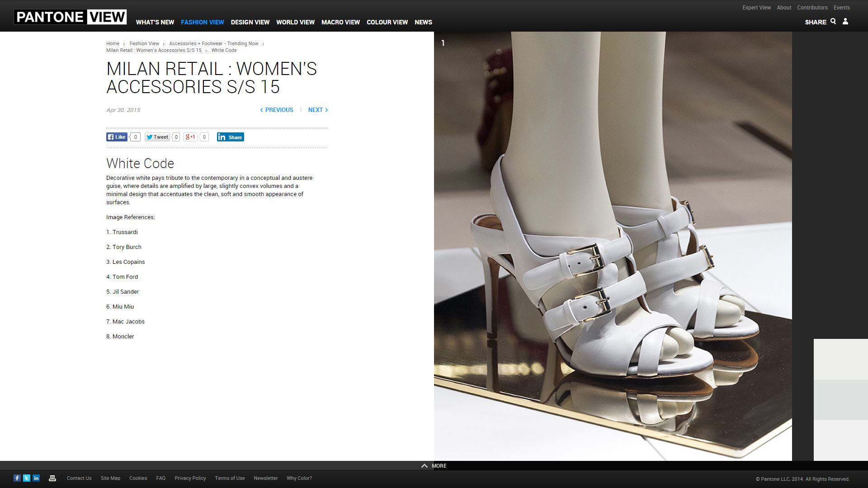Open the COLOUR VIEW menu
The width and height of the screenshot is (868, 488).
click(x=387, y=22)
